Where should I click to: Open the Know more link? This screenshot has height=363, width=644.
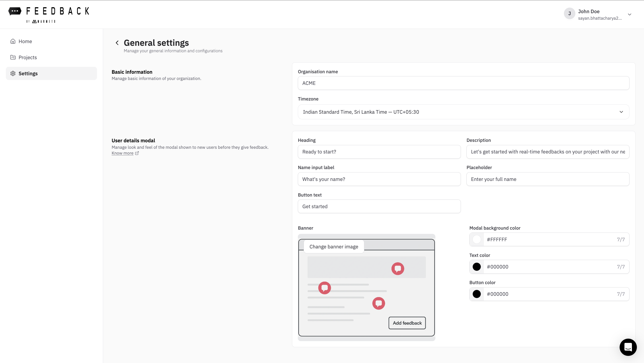(x=122, y=153)
